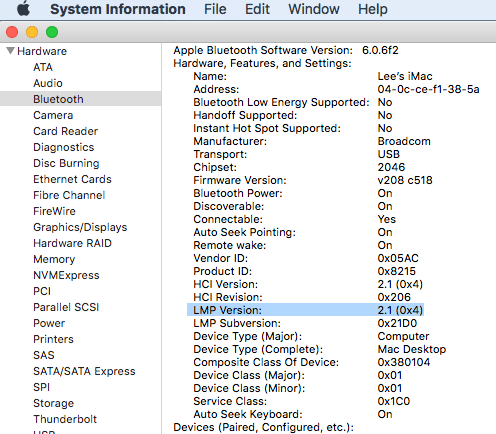Select SAS in the sidebar
The width and height of the screenshot is (496, 434).
[44, 355]
